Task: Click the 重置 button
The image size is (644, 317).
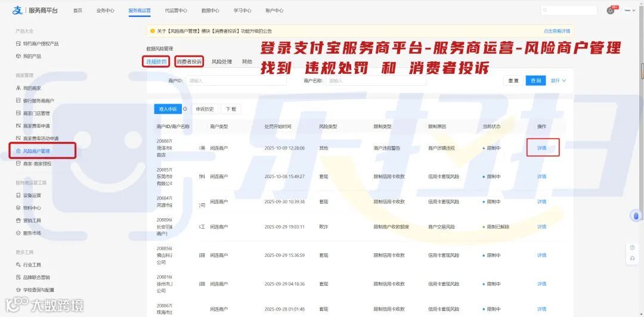Action: tap(513, 81)
